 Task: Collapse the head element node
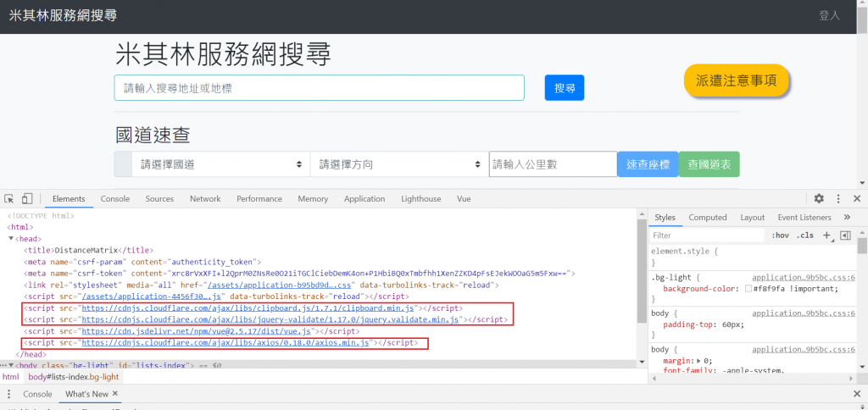[x=11, y=239]
